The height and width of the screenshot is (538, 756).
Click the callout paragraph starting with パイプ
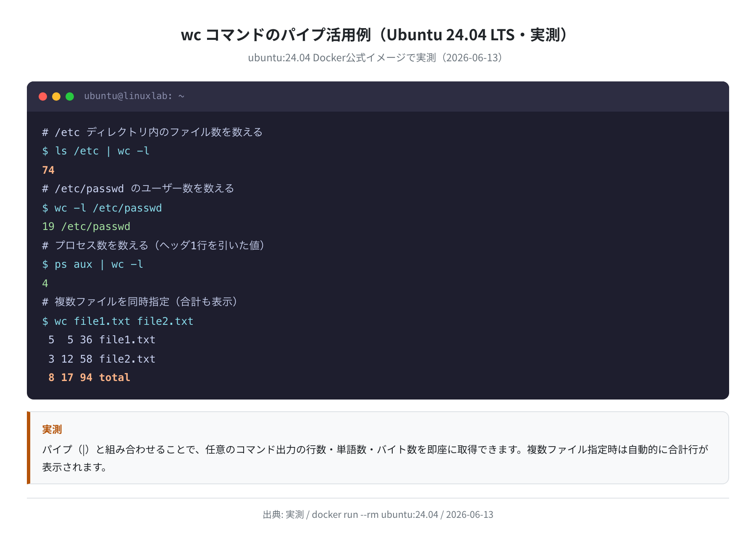tap(375, 458)
